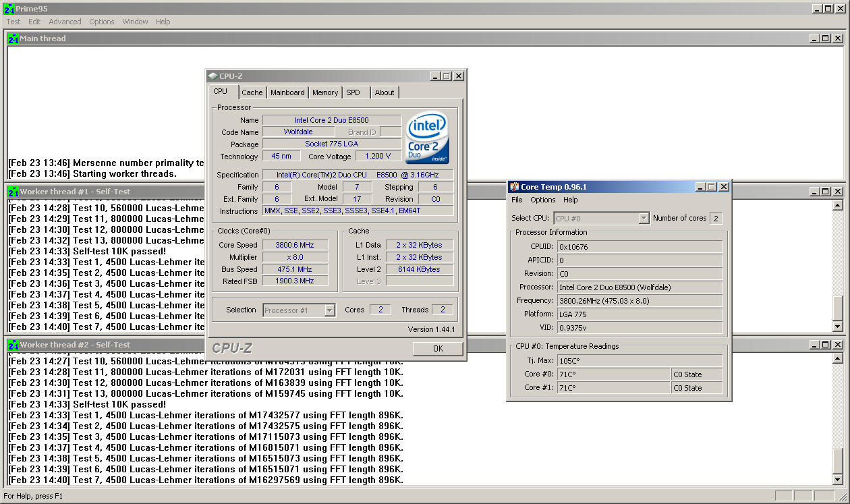Viewport: 850px width, 504px height.
Task: Click the Core #0 temperature 71C°
Action: (614, 374)
